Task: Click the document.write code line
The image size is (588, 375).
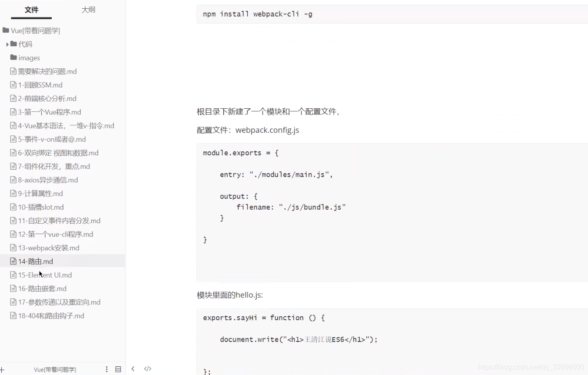Action: [299, 339]
